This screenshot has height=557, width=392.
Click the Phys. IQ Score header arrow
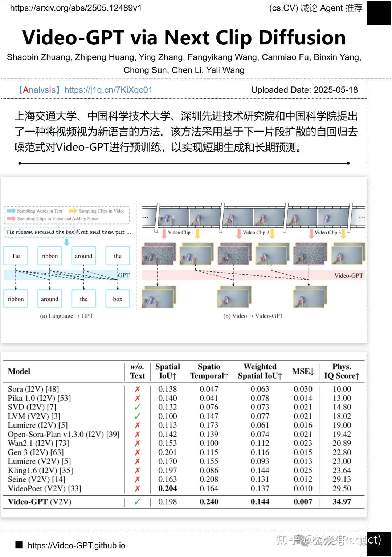357,376
